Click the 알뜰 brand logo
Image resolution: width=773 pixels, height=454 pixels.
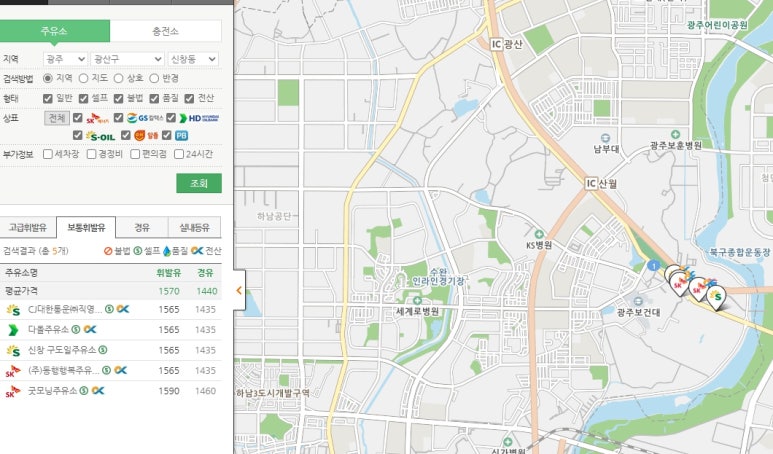point(146,135)
